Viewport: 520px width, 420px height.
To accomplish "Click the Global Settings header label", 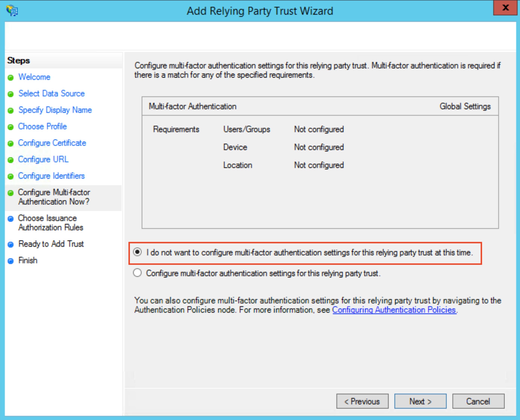I will pos(465,107).
